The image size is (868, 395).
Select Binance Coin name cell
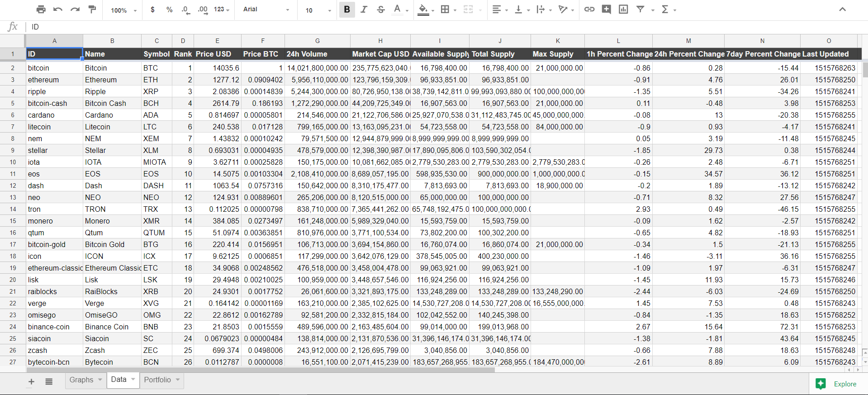(x=112, y=327)
